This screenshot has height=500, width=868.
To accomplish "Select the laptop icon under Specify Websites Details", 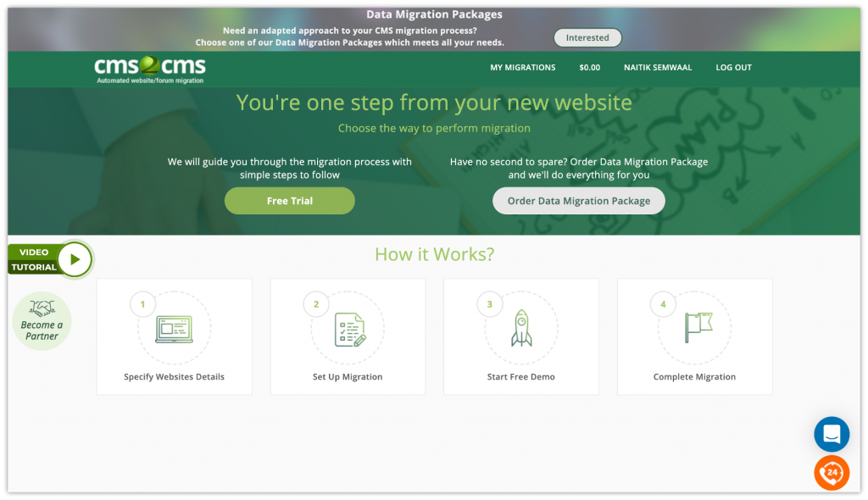I will click(174, 329).
